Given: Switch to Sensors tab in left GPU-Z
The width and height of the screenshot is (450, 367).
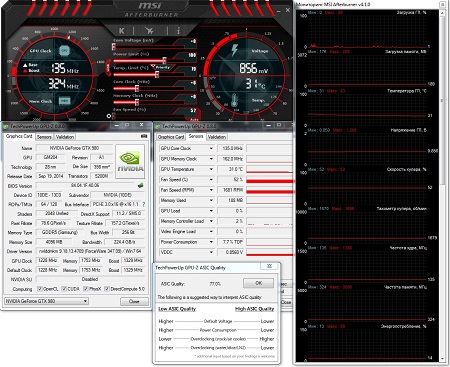Looking at the screenshot, I should 44,137.
